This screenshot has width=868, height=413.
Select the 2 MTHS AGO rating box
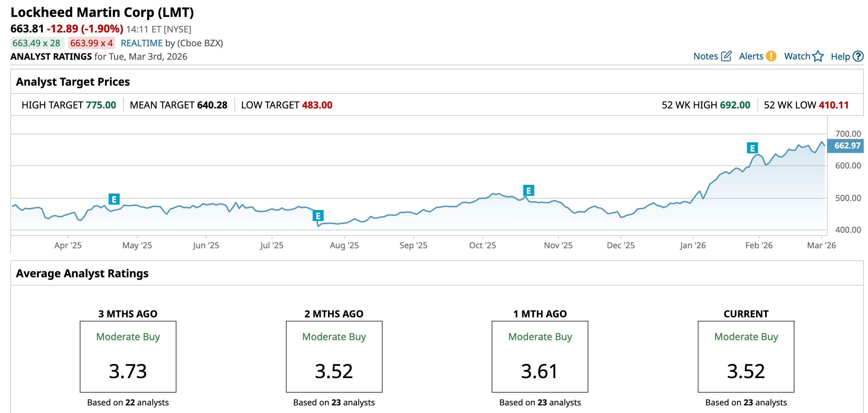[x=334, y=356]
